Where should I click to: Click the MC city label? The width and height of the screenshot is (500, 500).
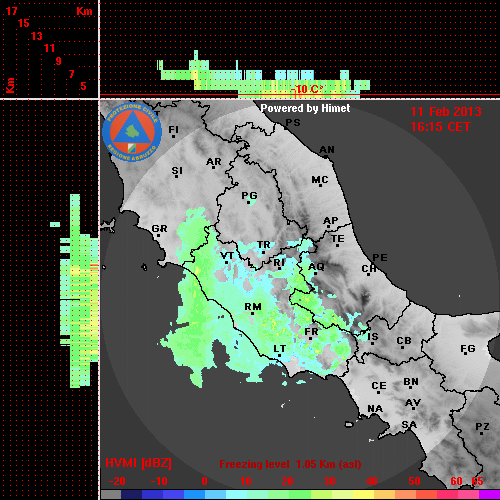pos(320,180)
